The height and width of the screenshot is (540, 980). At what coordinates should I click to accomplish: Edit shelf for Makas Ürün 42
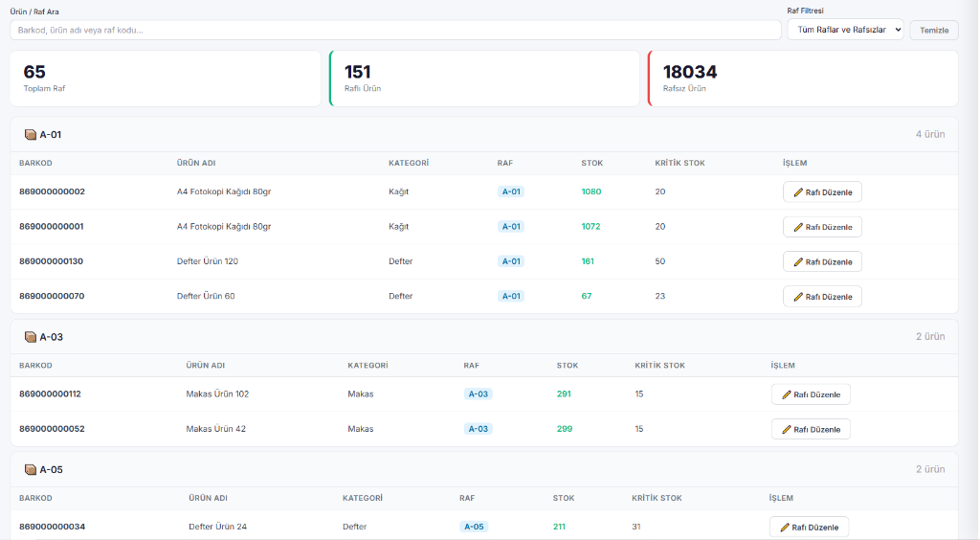[x=810, y=429]
